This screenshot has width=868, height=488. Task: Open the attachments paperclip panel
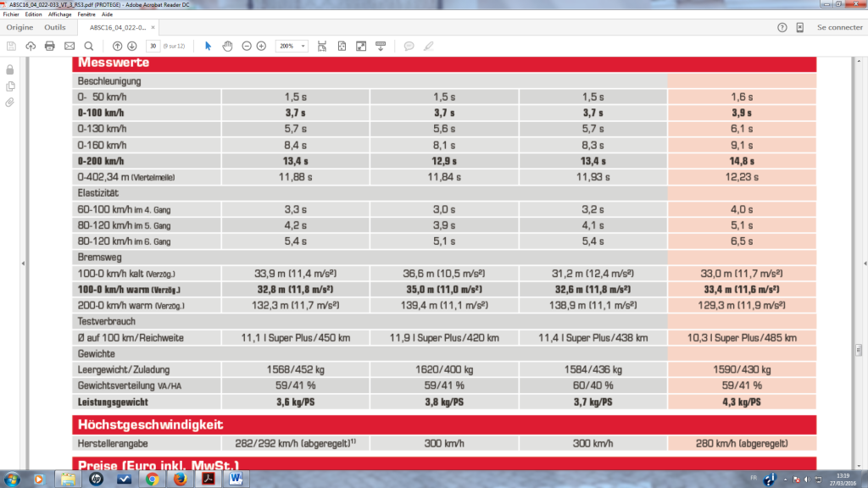click(10, 103)
